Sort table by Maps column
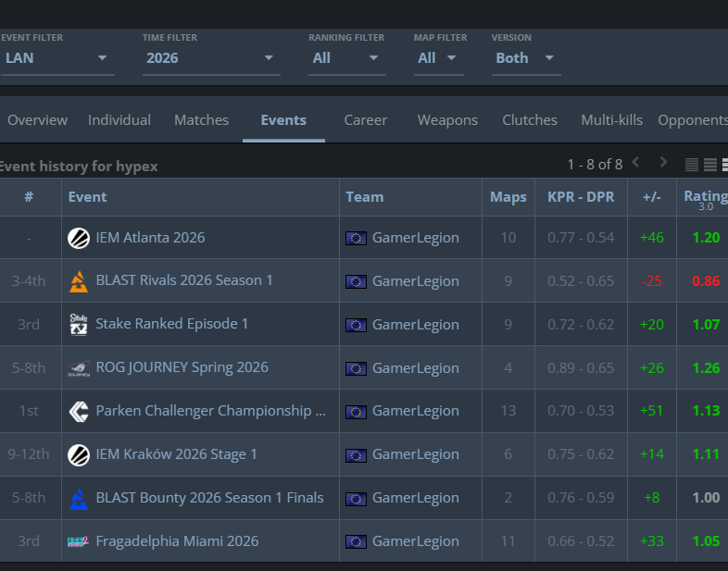The height and width of the screenshot is (571, 728). [x=508, y=197]
